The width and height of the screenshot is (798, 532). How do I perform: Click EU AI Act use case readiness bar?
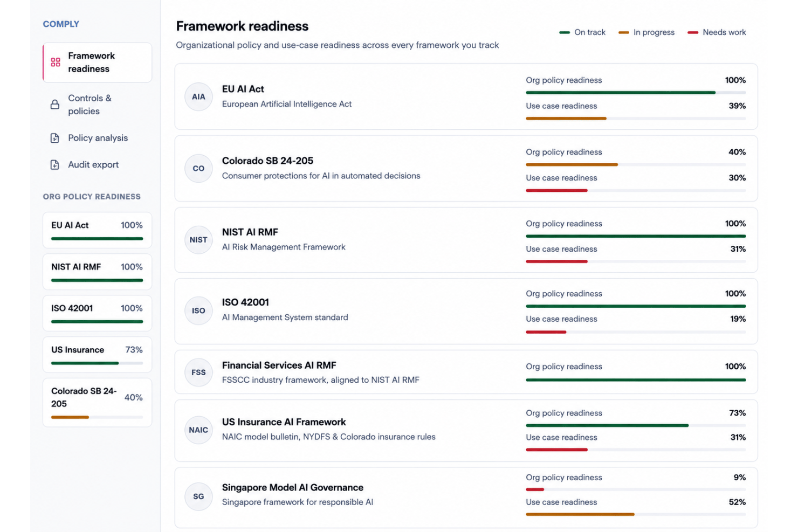point(636,119)
